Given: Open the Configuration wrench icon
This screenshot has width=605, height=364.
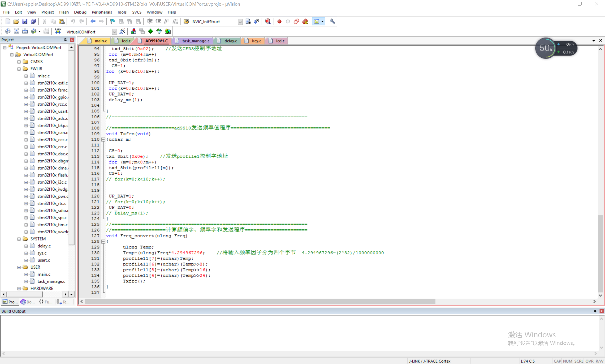Looking at the screenshot, I should (x=332, y=21).
